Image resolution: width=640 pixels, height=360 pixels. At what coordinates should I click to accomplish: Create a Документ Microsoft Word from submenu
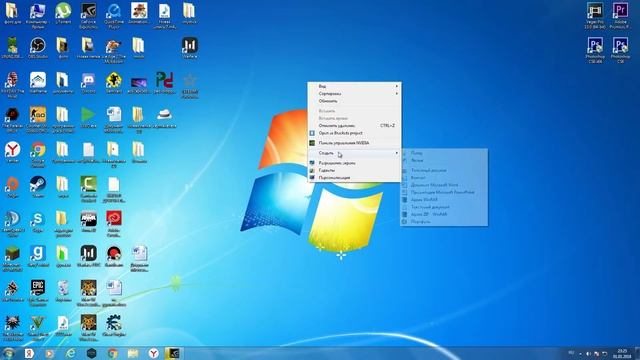444,185
